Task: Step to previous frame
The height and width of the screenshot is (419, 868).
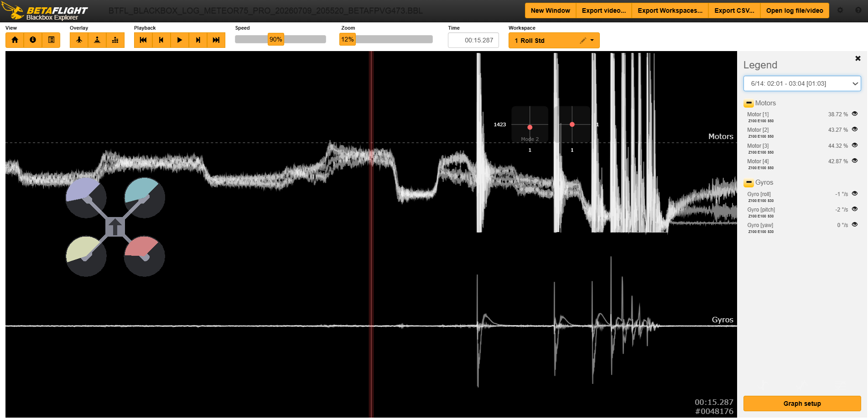Action: click(x=161, y=40)
